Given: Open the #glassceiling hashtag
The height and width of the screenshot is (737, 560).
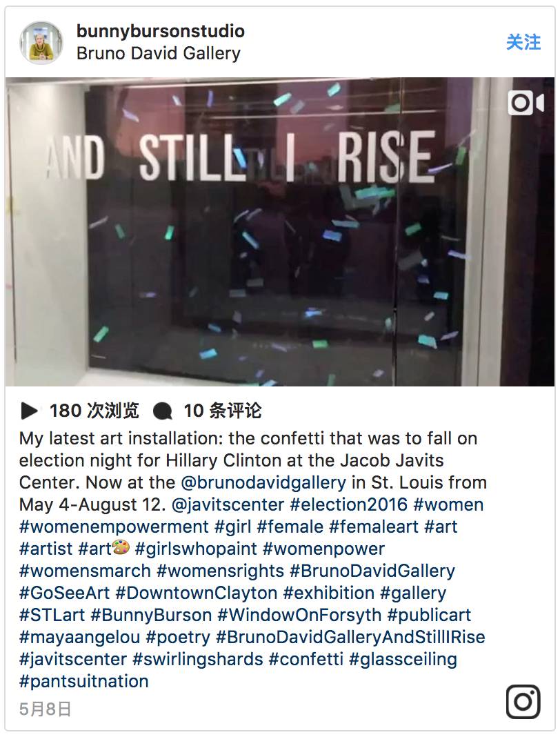Looking at the screenshot, I should tap(403, 660).
